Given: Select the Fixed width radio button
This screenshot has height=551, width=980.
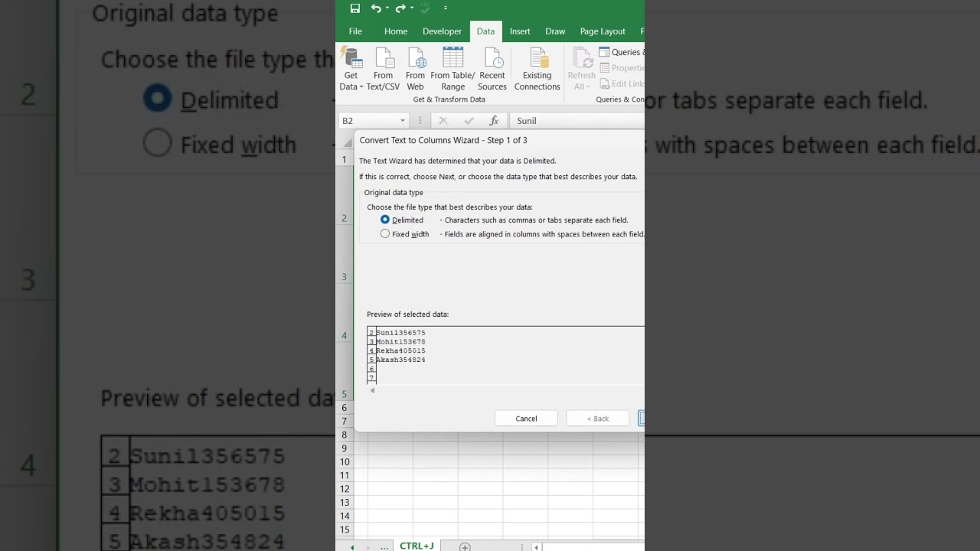Looking at the screenshot, I should 385,234.
